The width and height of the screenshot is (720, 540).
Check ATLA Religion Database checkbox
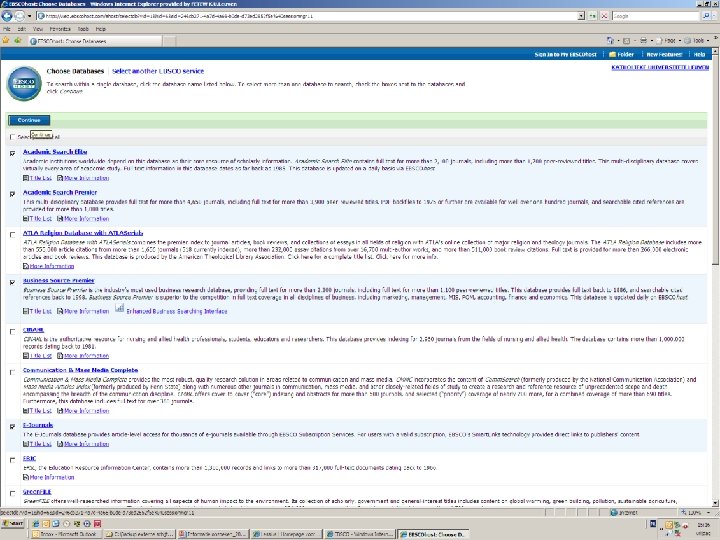[12, 235]
